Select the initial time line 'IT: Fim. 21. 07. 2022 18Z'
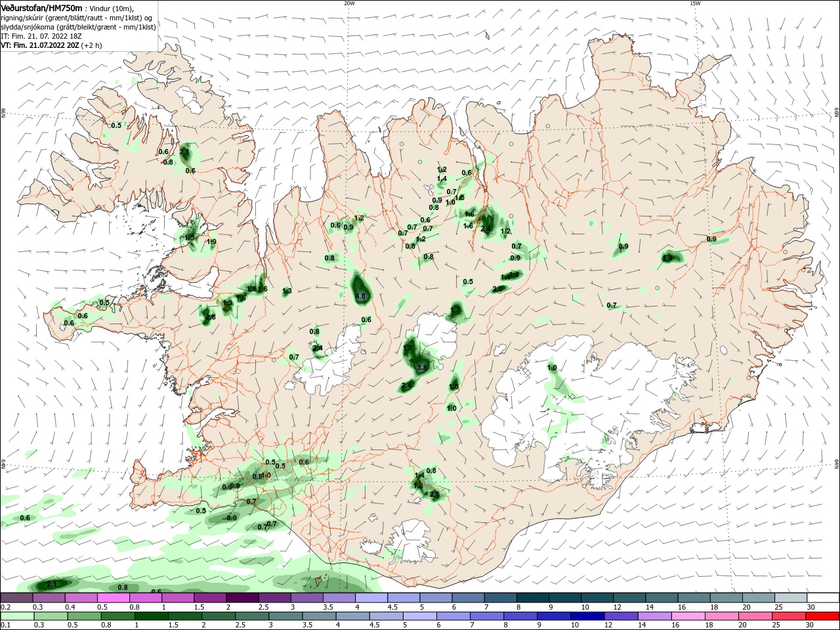 (x=41, y=36)
